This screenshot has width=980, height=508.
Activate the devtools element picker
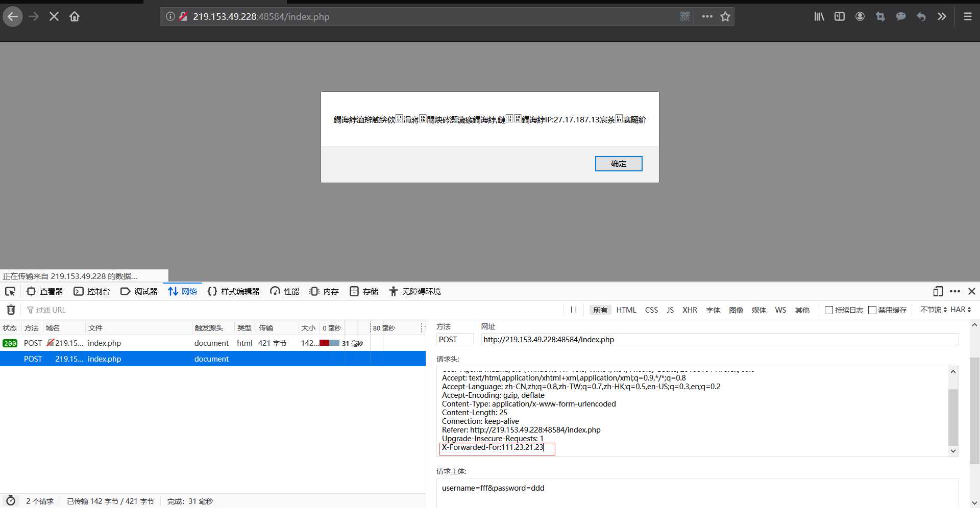[x=10, y=291]
